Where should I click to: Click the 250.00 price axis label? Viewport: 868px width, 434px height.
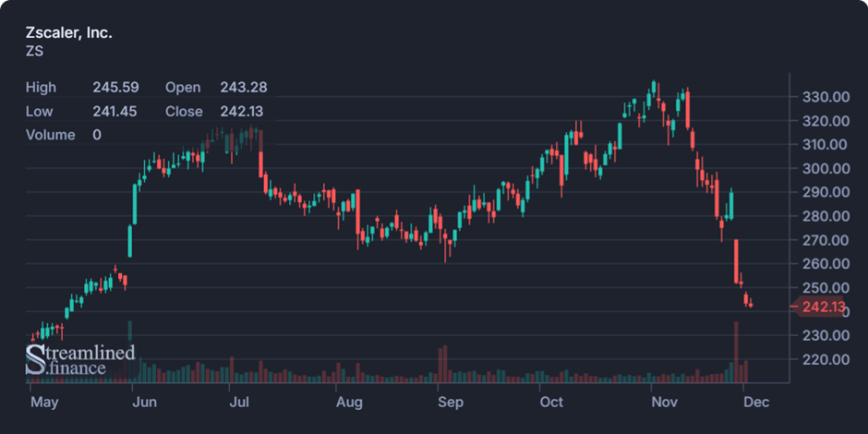click(x=826, y=288)
